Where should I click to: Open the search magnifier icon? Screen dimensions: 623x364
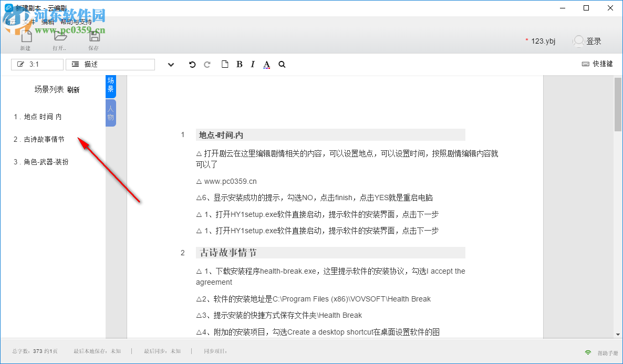coord(282,64)
